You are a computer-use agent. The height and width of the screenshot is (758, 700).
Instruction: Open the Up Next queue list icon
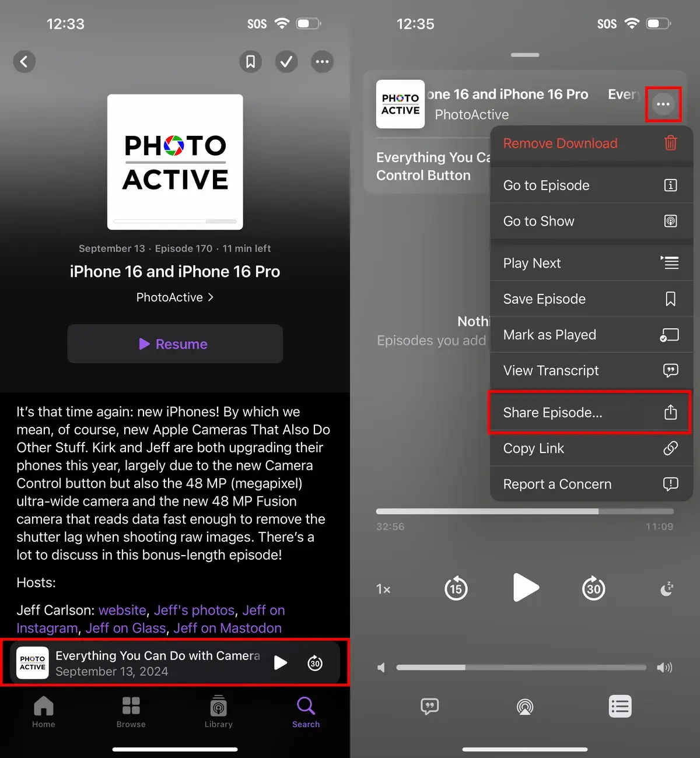point(619,707)
